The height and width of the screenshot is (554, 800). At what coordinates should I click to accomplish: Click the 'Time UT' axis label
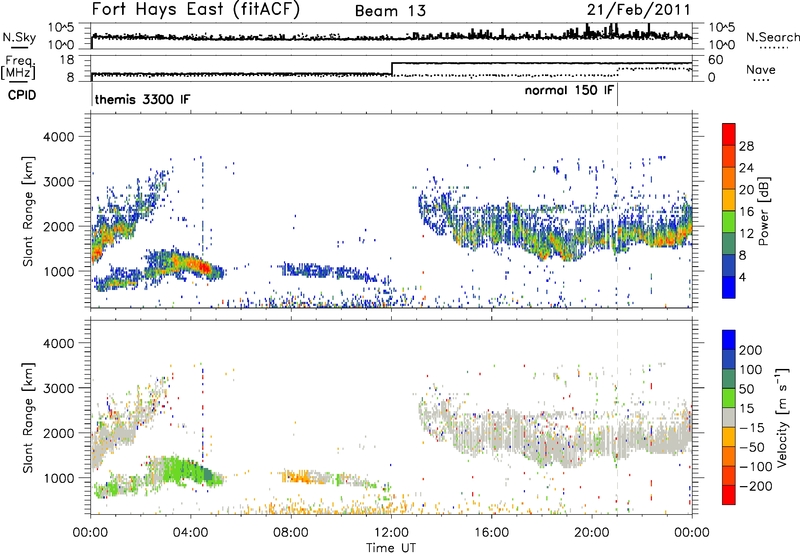click(x=391, y=548)
